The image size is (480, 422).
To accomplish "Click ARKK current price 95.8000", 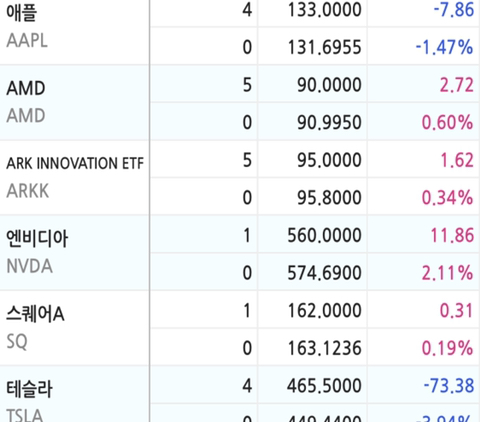I will [x=329, y=198].
